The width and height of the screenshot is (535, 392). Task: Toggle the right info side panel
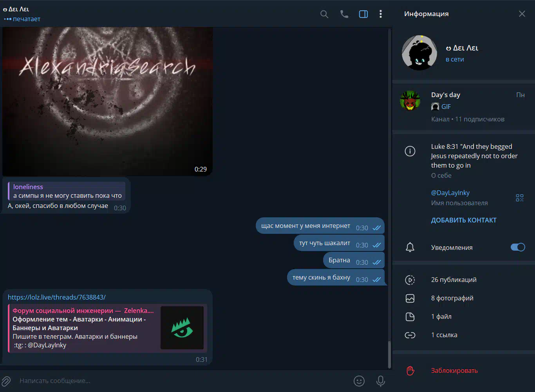(363, 14)
